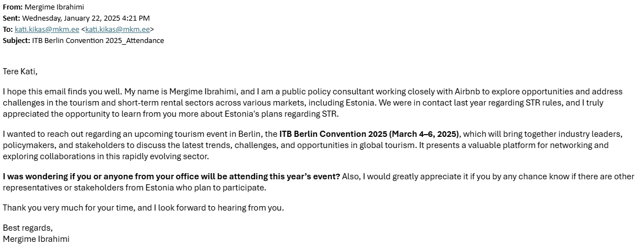Click bold text ITB Berlin Convention 2025 (March 4–6, 2025)

(x=369, y=134)
